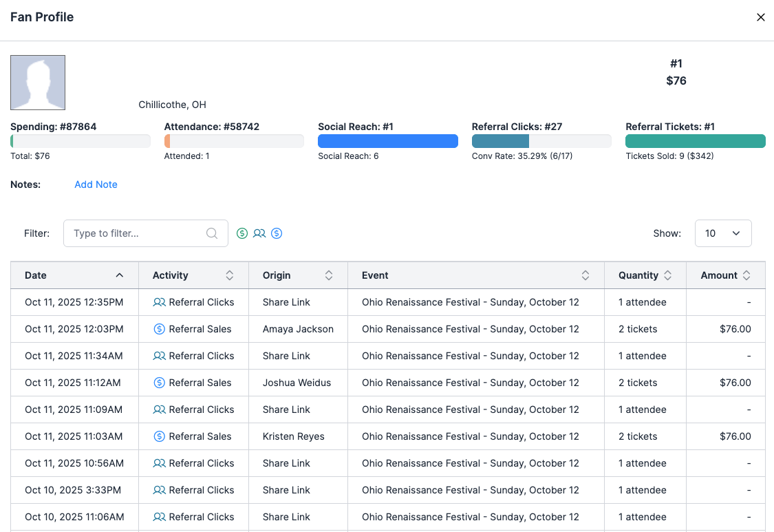Sort table by Event column
The image size is (774, 532).
[x=585, y=275]
